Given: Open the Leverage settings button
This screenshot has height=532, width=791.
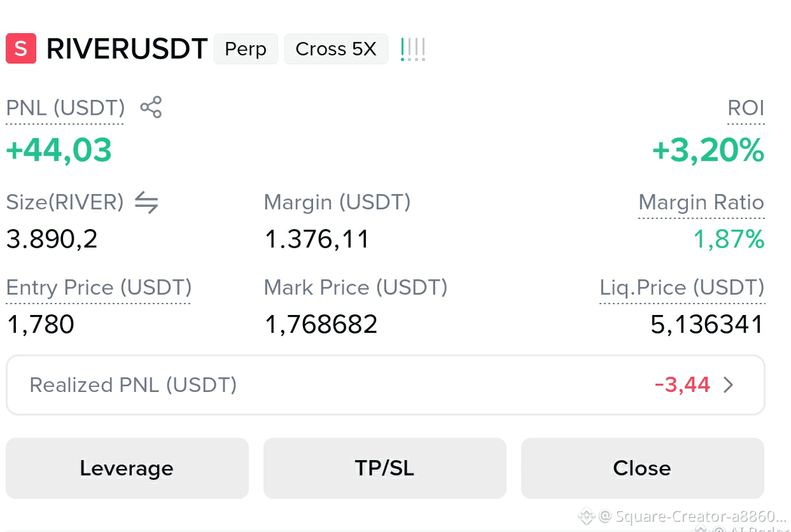Looking at the screenshot, I should pyautogui.click(x=127, y=468).
